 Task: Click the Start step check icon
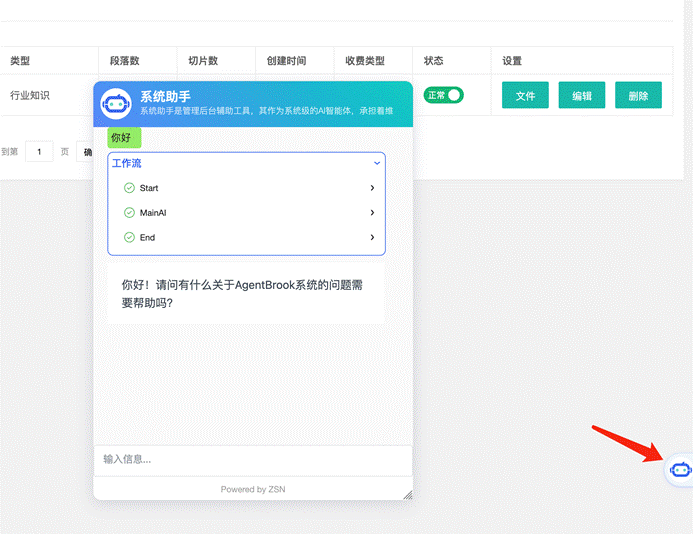pos(129,188)
